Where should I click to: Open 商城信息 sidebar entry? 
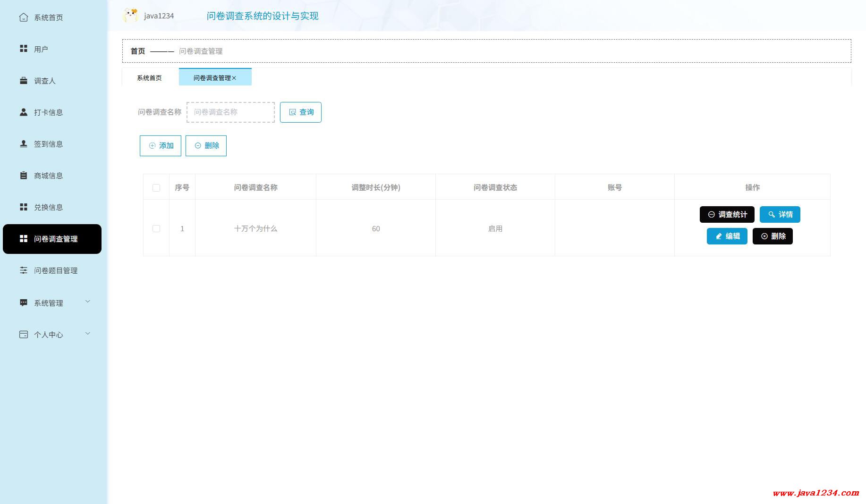pyautogui.click(x=52, y=176)
